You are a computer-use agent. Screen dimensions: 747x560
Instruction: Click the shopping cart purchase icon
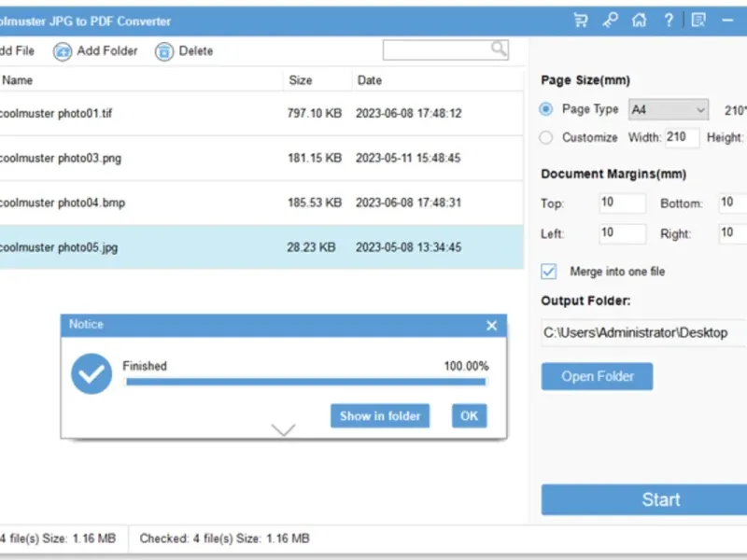coord(581,20)
